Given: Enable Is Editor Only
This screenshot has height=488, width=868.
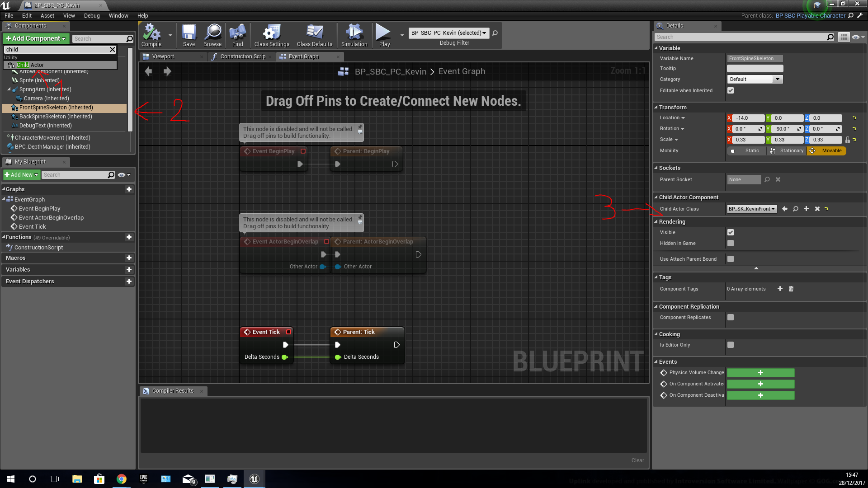Looking at the screenshot, I should coord(731,345).
